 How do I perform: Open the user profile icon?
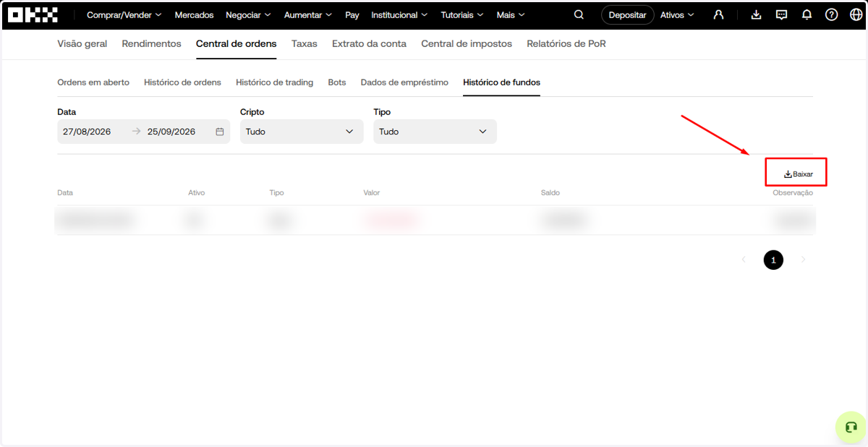718,14
